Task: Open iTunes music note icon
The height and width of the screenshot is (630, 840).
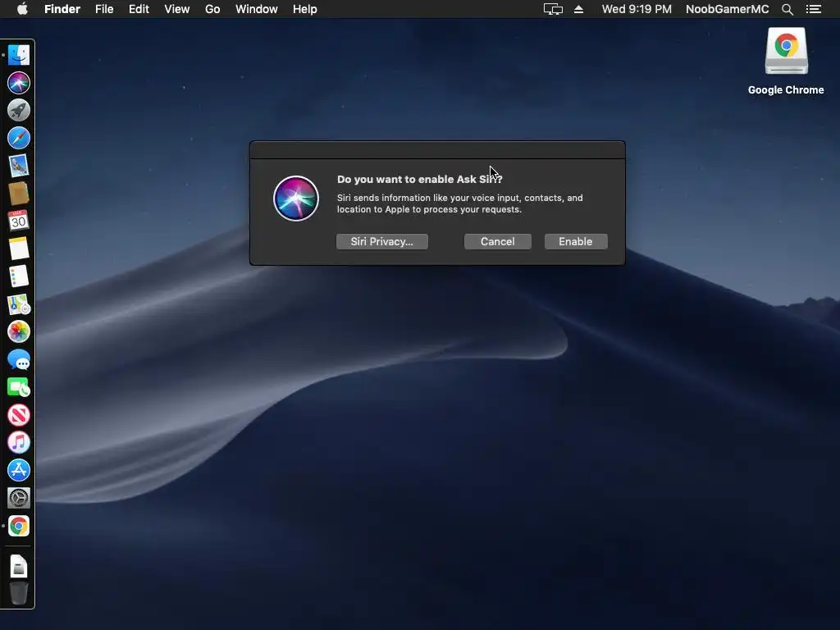Action: click(19, 442)
